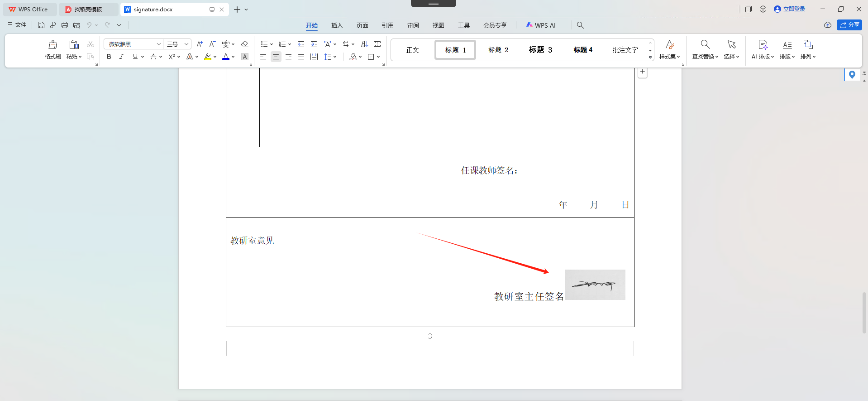Justify text alignment
Screen dimensions: 868x401
coord(301,57)
